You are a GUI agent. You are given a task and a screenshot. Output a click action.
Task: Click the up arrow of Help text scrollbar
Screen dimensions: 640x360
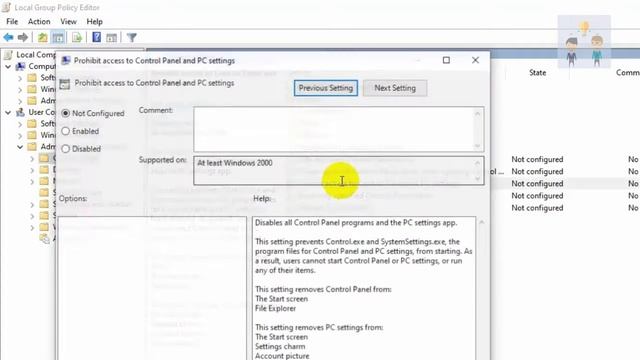click(x=482, y=222)
